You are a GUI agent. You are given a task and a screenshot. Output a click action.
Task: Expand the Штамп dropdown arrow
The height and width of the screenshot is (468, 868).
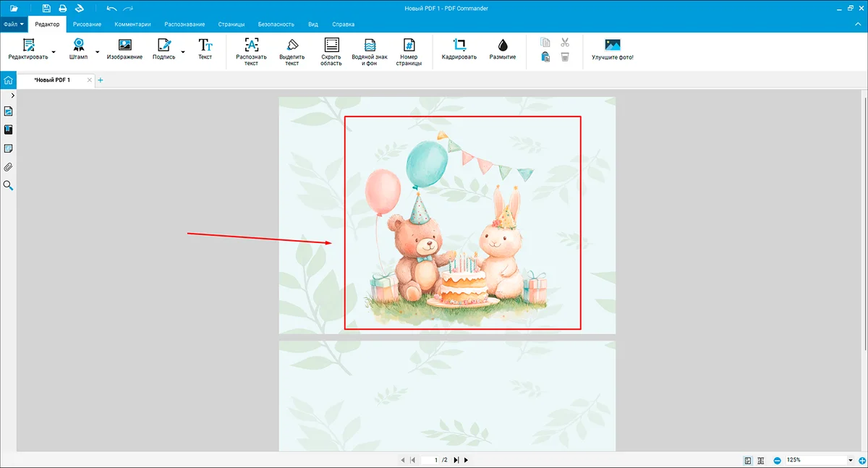tap(98, 52)
